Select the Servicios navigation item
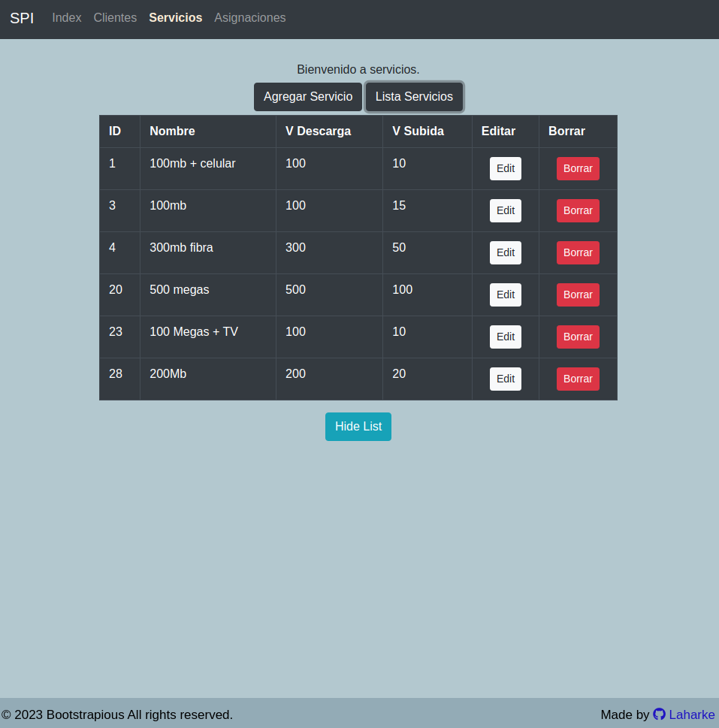 click(x=175, y=17)
